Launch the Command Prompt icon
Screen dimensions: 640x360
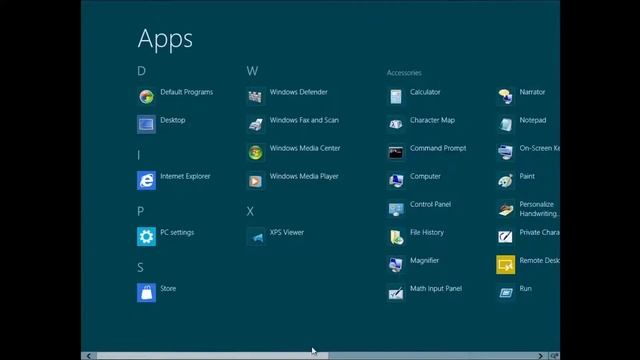(396, 153)
